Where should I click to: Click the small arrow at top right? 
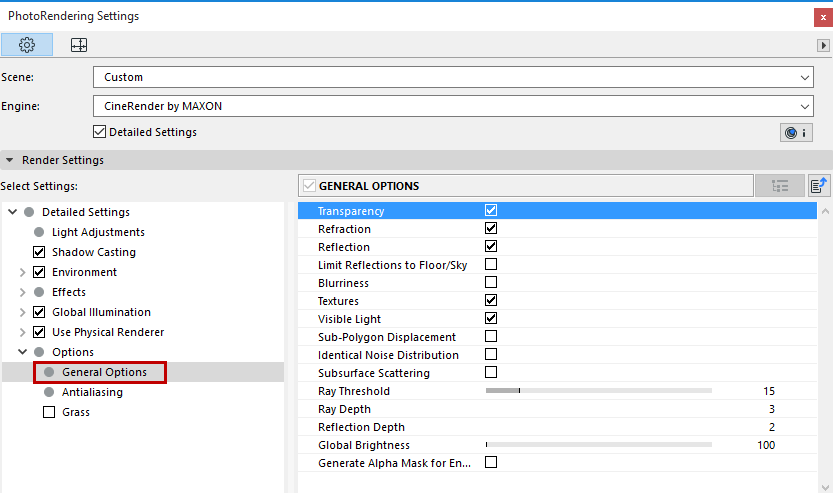[823, 46]
